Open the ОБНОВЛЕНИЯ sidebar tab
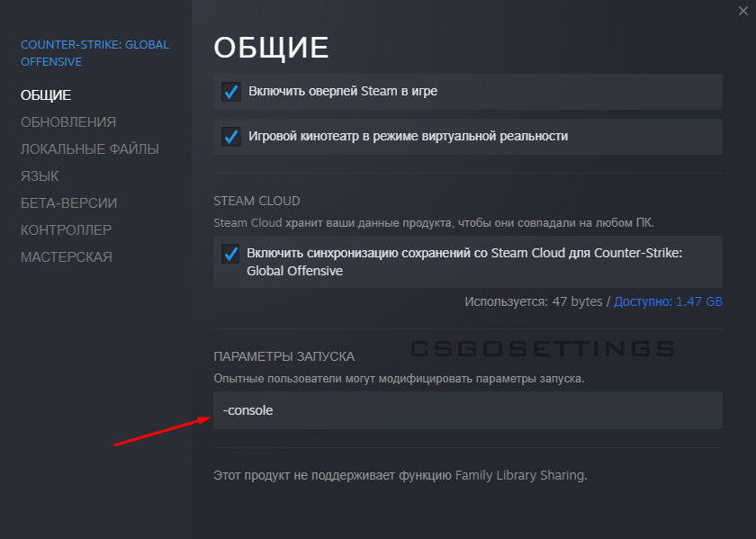756x539 pixels. [x=68, y=121]
